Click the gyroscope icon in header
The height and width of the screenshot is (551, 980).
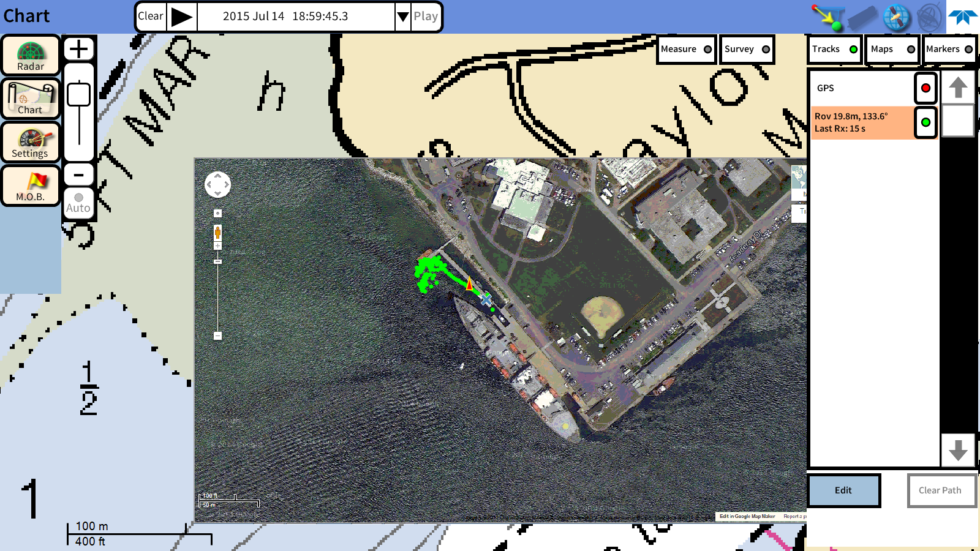929,17
